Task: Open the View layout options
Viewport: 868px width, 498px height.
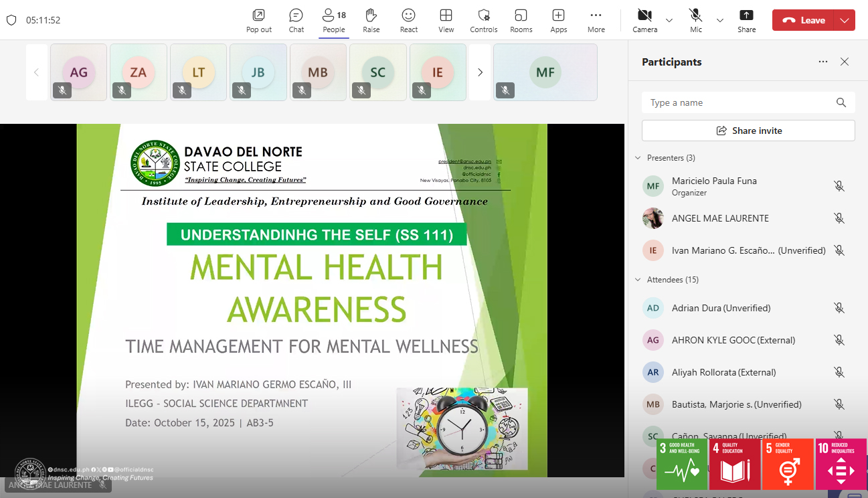Action: click(446, 20)
